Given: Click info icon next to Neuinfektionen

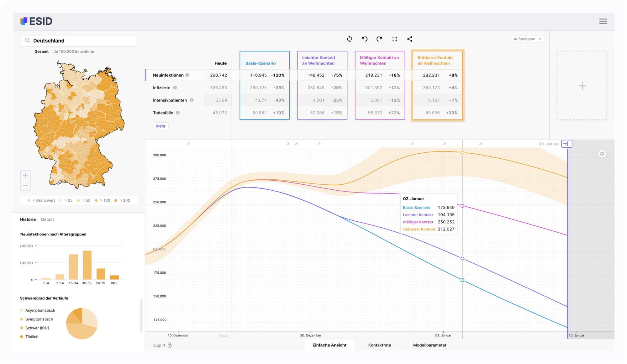Looking at the screenshot, I should point(187,75).
